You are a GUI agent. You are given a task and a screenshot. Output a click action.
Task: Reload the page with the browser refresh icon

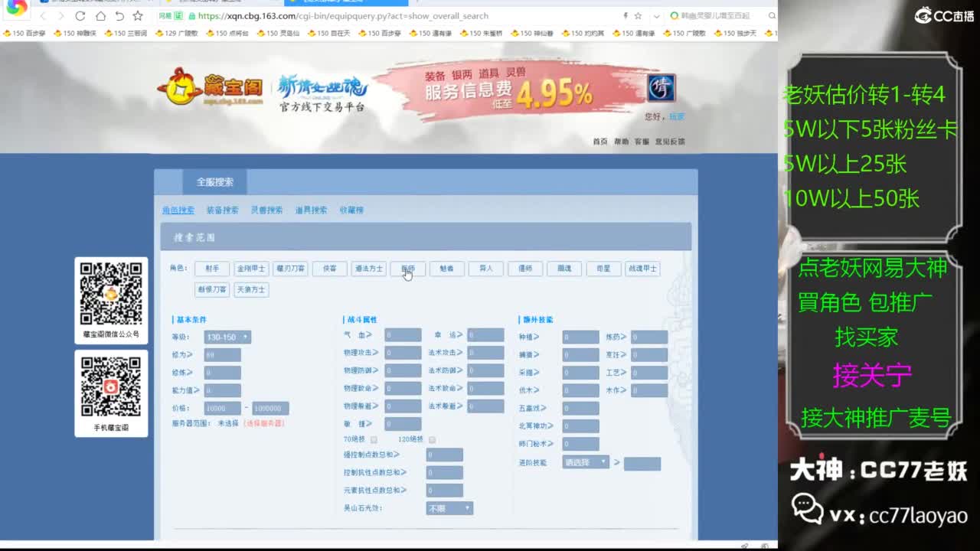(x=79, y=16)
